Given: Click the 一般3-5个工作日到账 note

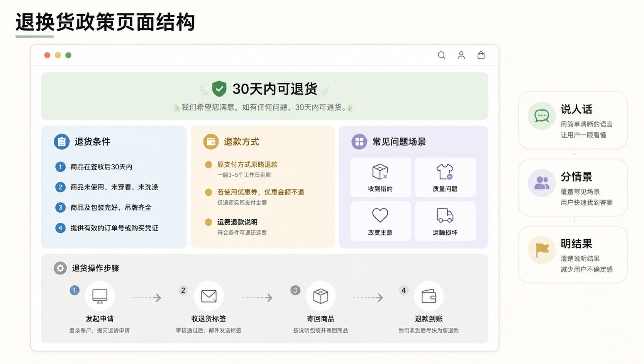Looking at the screenshot, I should coord(244,175).
